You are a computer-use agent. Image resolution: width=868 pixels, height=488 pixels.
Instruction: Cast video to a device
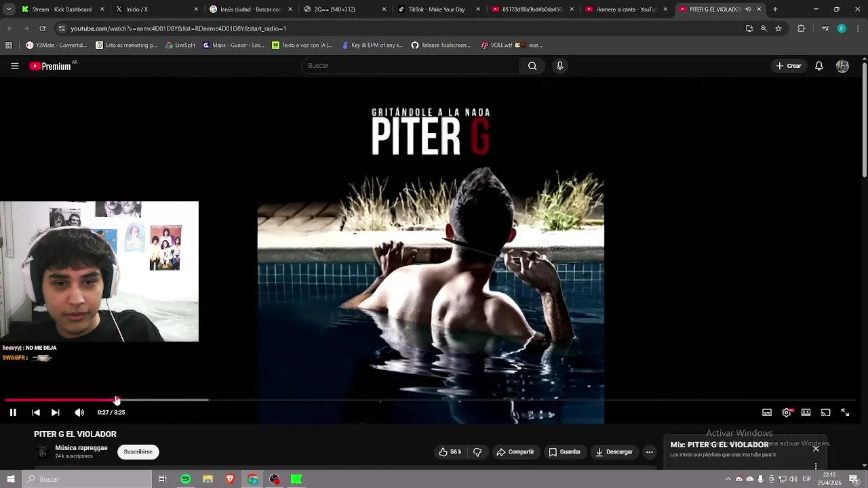click(825, 412)
